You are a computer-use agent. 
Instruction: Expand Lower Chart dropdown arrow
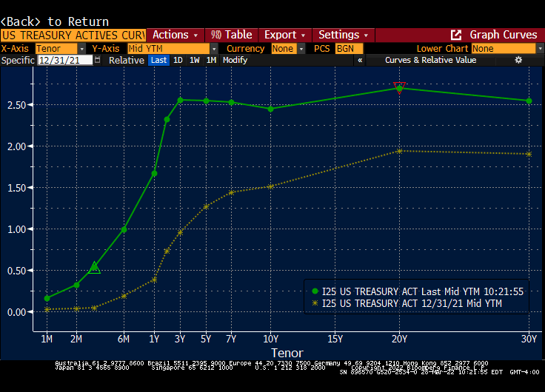click(x=540, y=49)
